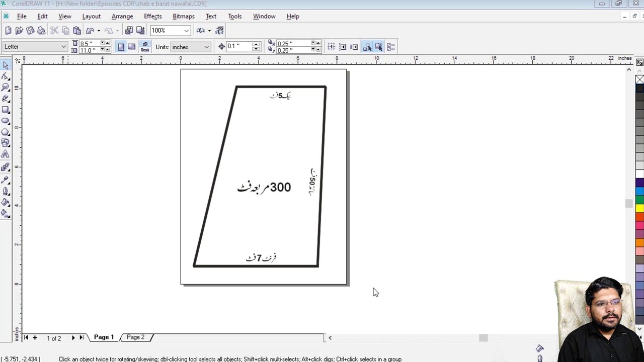Open the Window menu
This screenshot has height=362, width=644.
[x=264, y=17]
